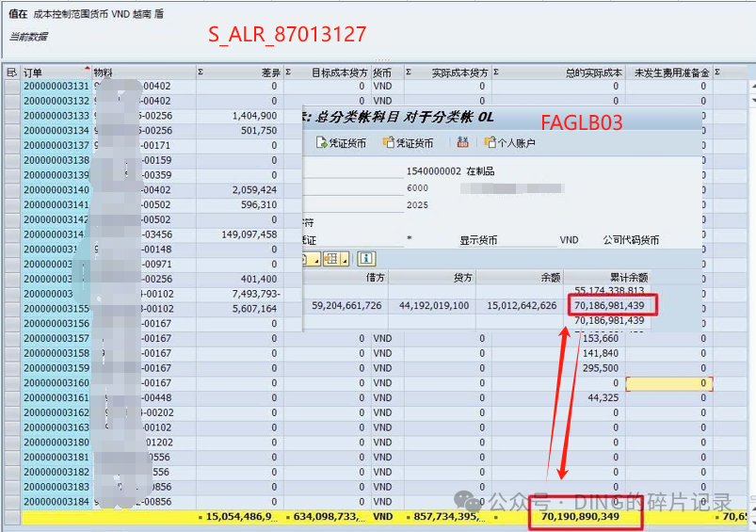Click credit amount 44,192,019,100
This screenshot has width=756, height=532.
(434, 306)
